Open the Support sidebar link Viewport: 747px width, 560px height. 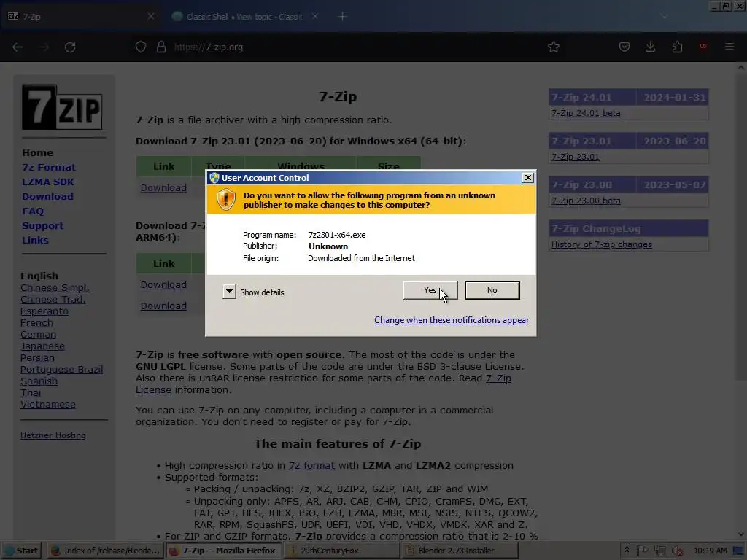pos(42,226)
